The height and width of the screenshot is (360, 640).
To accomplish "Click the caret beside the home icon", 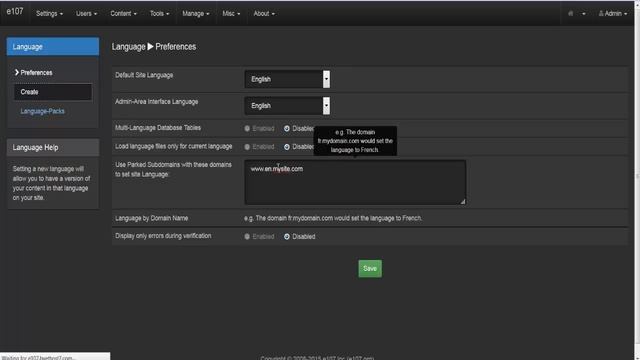I will pyautogui.click(x=584, y=14).
